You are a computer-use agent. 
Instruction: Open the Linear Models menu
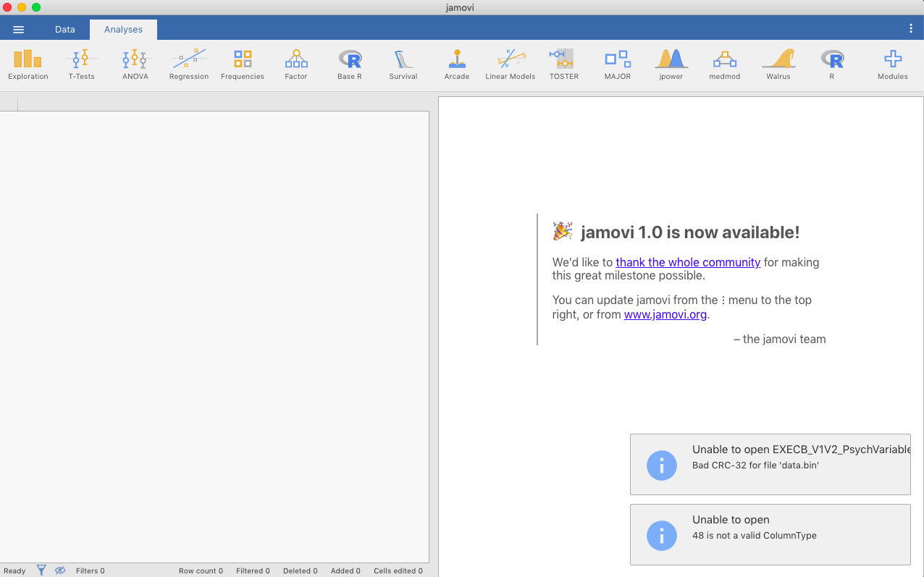tap(511, 64)
